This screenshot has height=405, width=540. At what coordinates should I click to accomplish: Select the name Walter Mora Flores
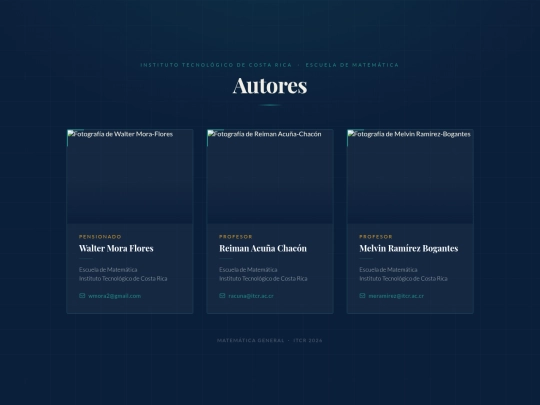click(x=116, y=248)
